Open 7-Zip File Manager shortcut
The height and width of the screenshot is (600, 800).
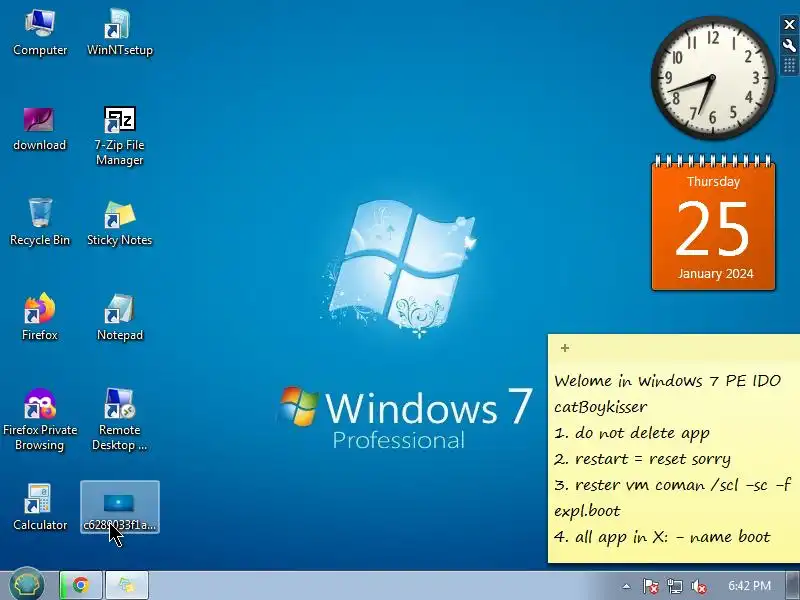pyautogui.click(x=119, y=135)
